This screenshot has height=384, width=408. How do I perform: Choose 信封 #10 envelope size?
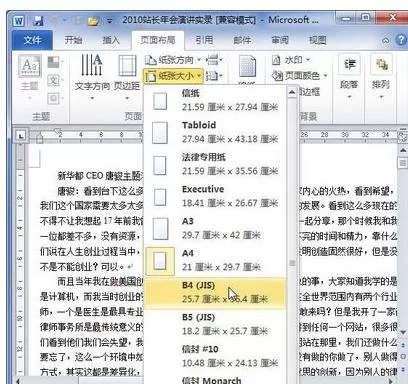click(215, 356)
